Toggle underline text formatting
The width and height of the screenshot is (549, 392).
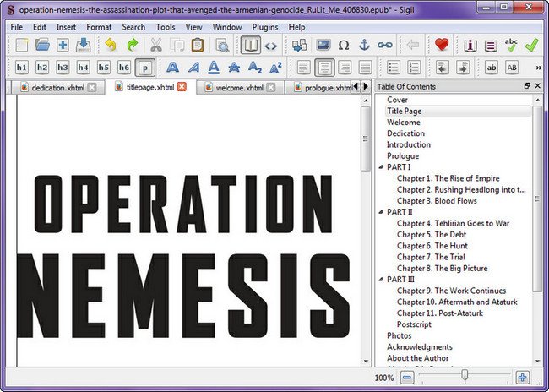(214, 68)
